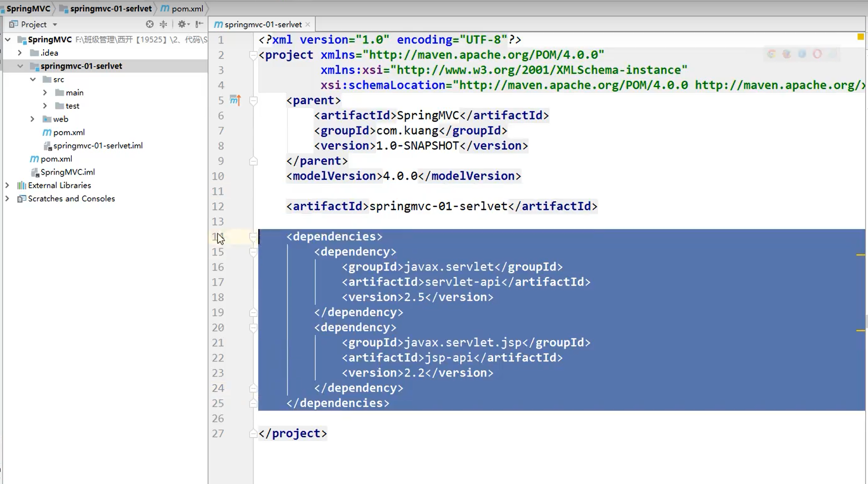
Task: Click the first warning mark on error stripe
Action: pos(860,255)
